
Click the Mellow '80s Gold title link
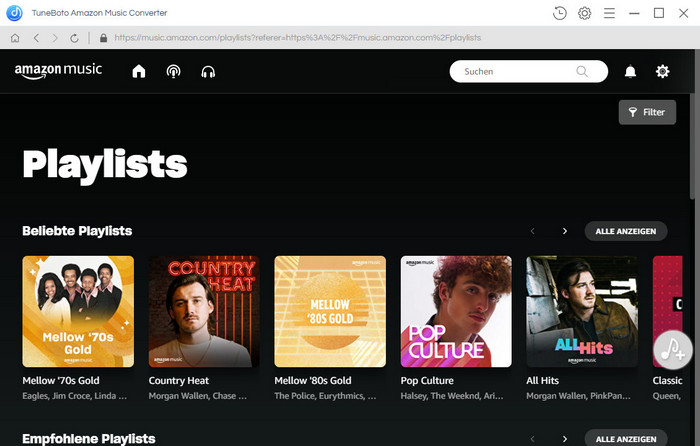click(x=313, y=381)
